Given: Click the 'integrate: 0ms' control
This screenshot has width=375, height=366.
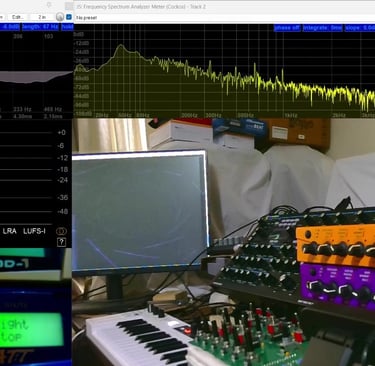Looking at the screenshot, I should (x=322, y=28).
